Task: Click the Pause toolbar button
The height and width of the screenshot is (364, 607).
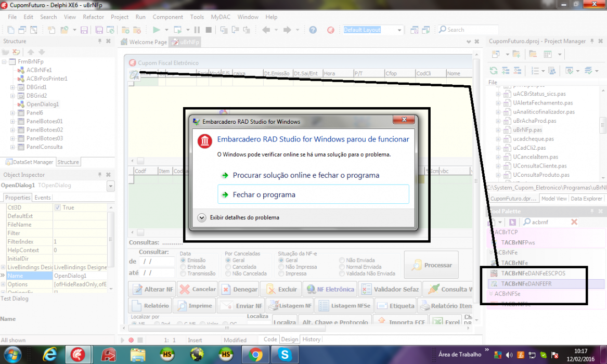Action: point(197,30)
